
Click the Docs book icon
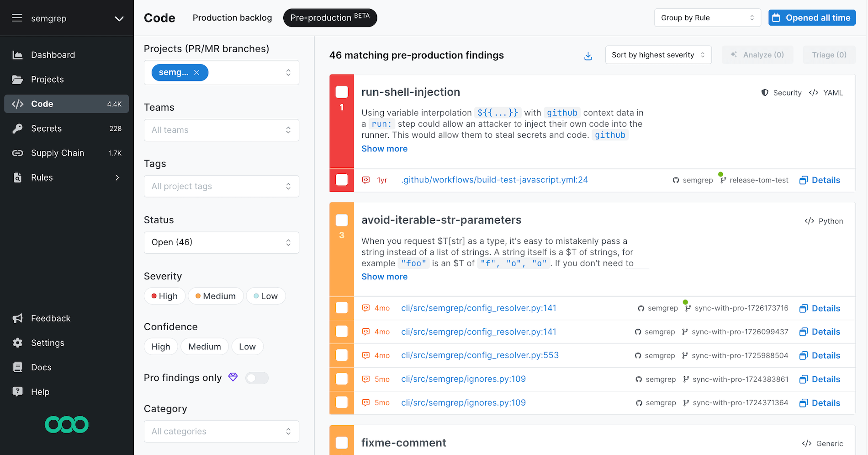click(x=17, y=367)
